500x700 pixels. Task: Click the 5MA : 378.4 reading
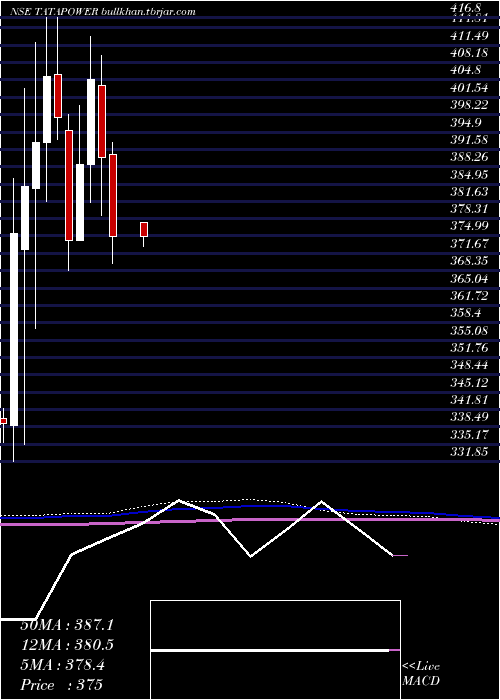[62, 665]
